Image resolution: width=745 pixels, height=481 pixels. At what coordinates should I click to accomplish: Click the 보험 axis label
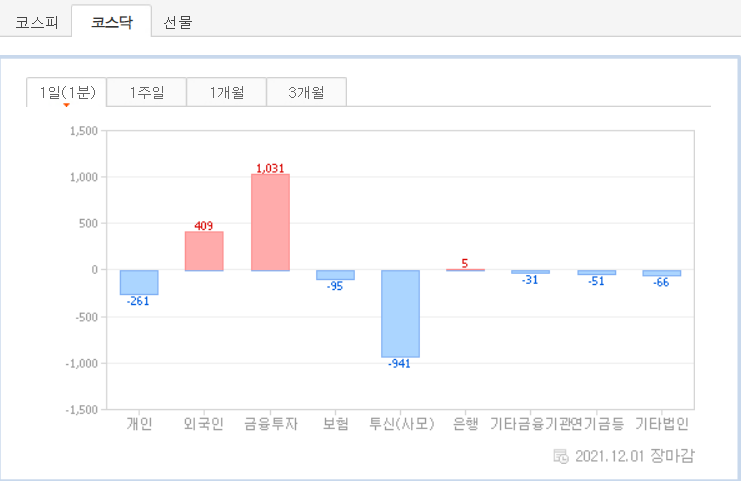(x=335, y=423)
